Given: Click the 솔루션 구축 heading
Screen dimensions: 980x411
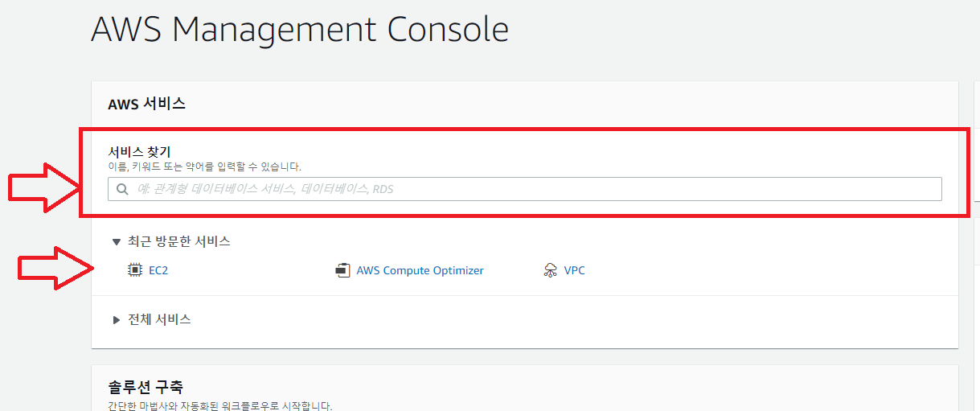Looking at the screenshot, I should pos(146,387).
